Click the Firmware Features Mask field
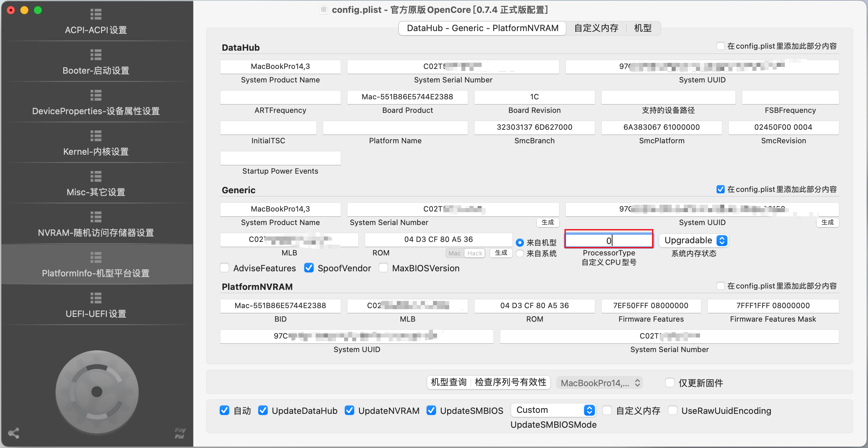868x448 pixels. (773, 306)
